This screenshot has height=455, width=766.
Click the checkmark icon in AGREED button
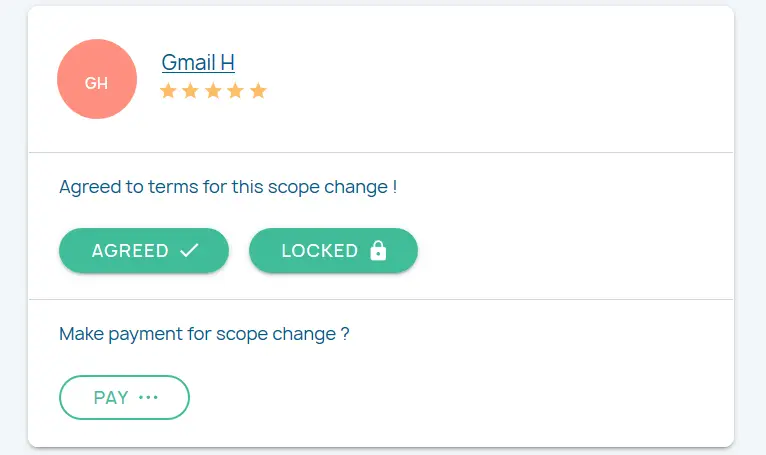(x=189, y=251)
